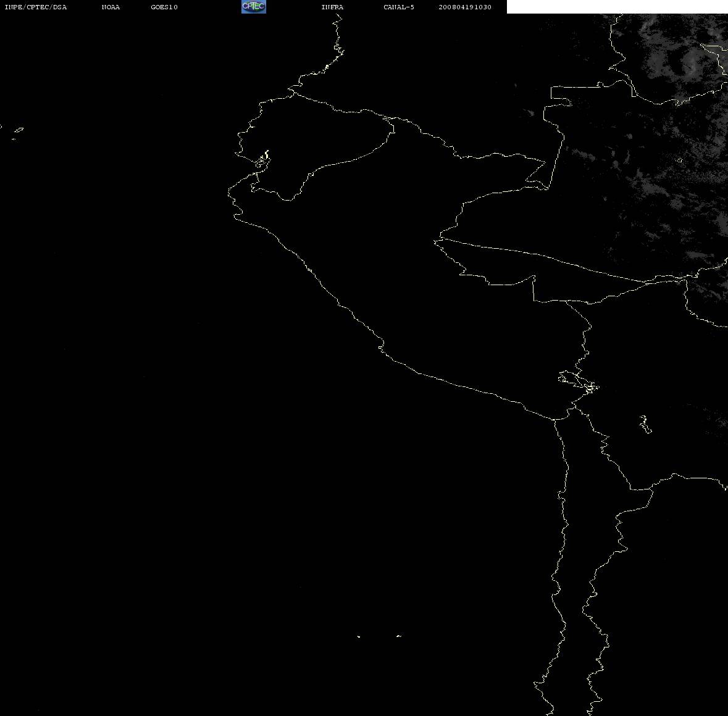
Task: Click the GOES10 satellite label
Action: tap(164, 7)
